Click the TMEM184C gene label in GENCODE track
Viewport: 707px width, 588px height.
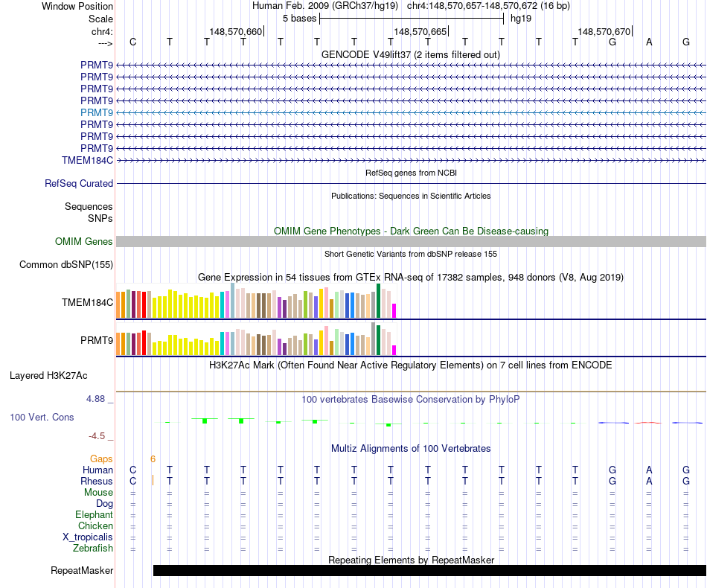coord(88,161)
